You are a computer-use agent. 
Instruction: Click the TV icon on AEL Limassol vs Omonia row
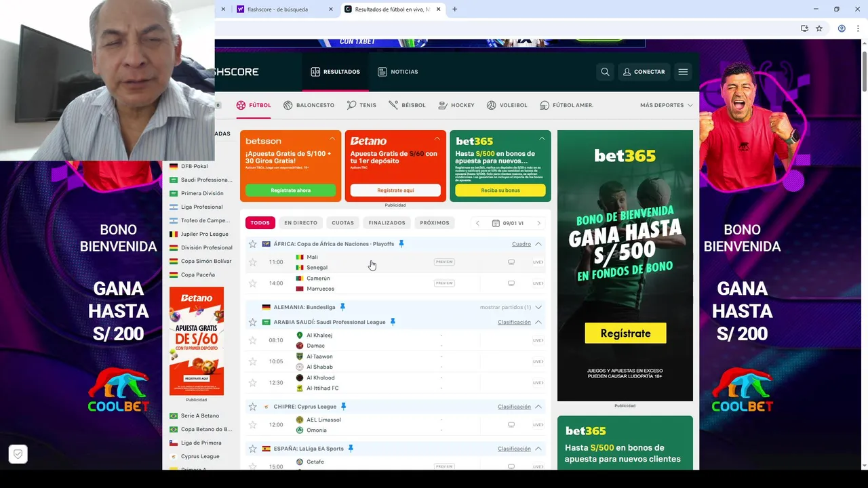pos(511,425)
